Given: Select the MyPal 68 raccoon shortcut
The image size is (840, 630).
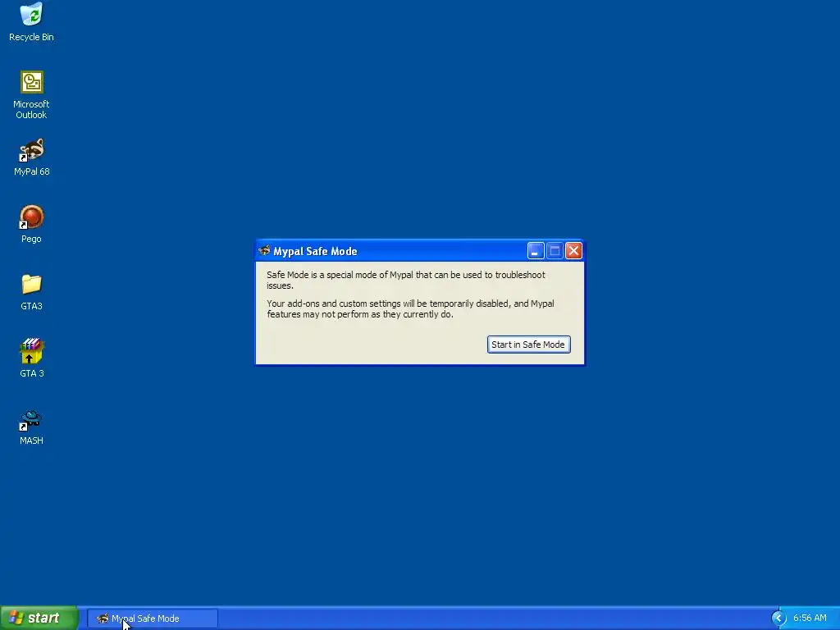Looking at the screenshot, I should 32,150.
